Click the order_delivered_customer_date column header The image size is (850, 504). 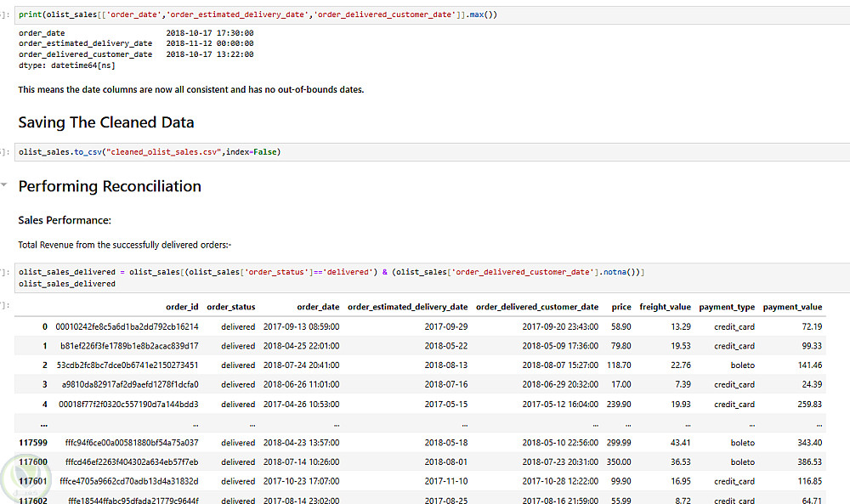[537, 307]
